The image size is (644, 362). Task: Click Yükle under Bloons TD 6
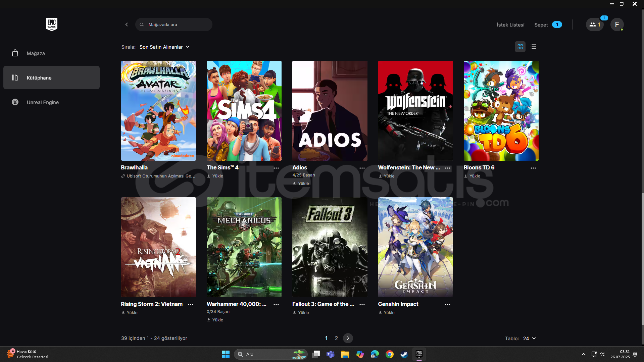[x=472, y=176]
